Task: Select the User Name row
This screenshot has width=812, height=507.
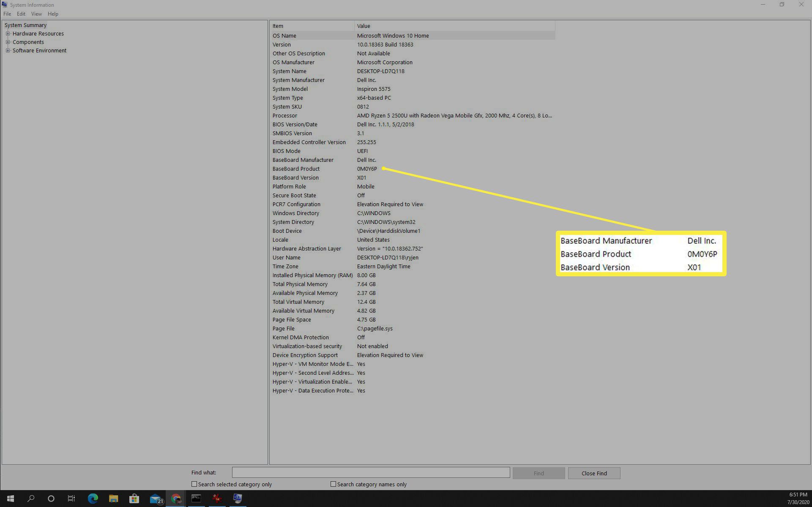Action: pyautogui.click(x=413, y=257)
